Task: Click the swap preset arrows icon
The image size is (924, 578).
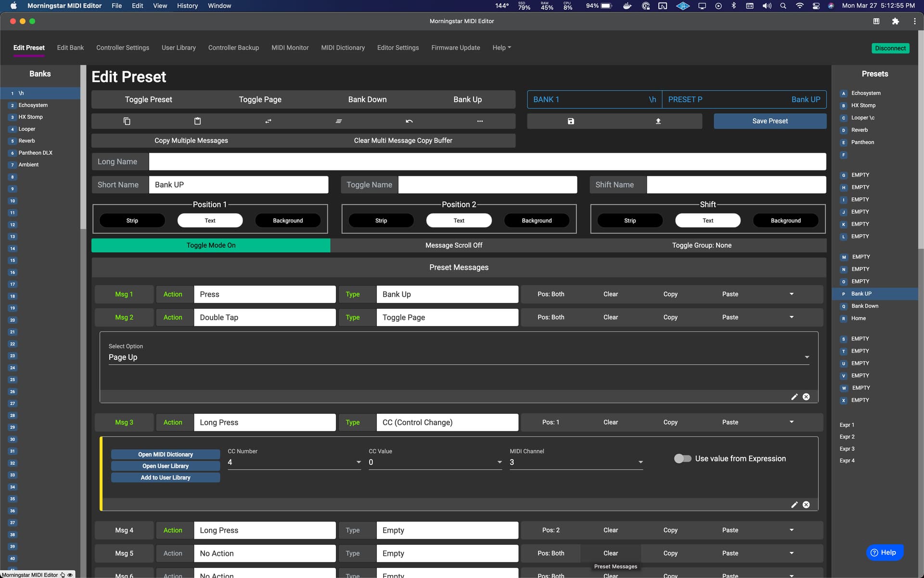Action: point(268,121)
